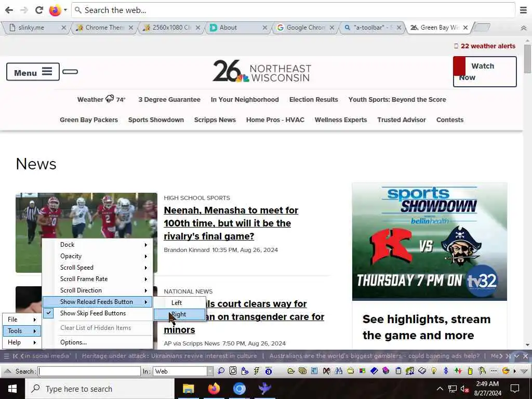The height and width of the screenshot is (399, 532).
Task: Open the site's Menu button
Action: (33, 72)
